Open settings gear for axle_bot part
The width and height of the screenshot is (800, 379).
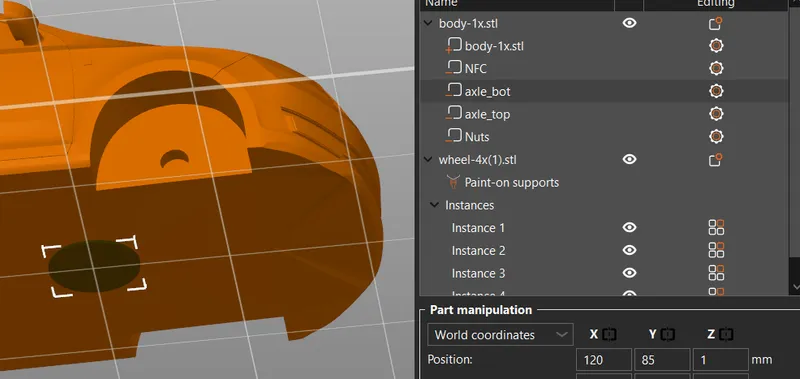(716, 91)
